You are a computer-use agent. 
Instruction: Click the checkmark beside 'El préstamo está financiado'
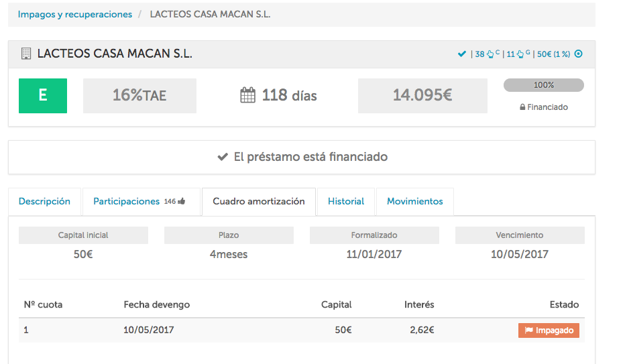223,157
